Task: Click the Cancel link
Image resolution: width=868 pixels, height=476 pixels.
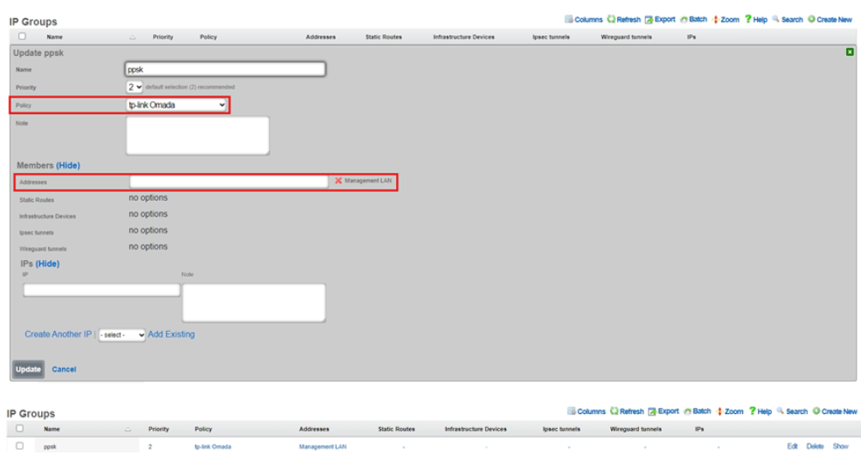Action: coord(64,369)
